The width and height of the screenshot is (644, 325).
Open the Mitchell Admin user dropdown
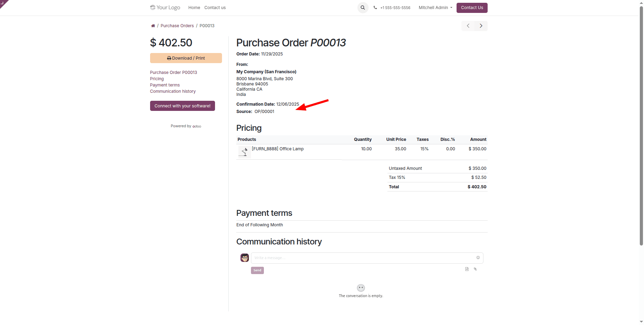coord(435,7)
